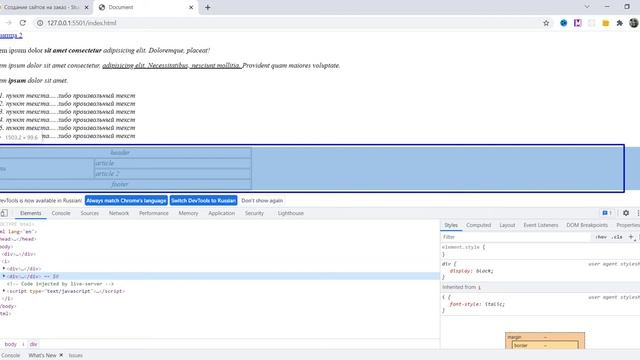This screenshot has width=640, height=360.
Task: Select the Code injected by live-server comment
Action: click(60, 284)
